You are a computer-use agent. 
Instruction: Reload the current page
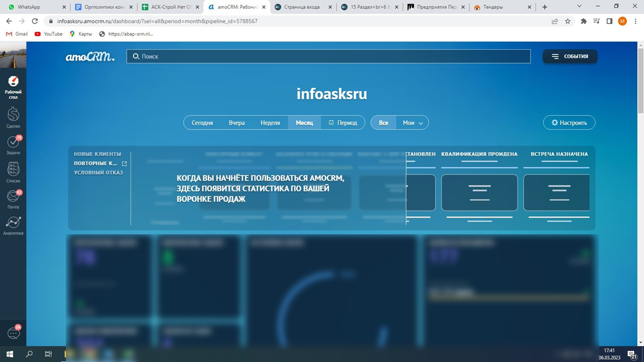35,21
